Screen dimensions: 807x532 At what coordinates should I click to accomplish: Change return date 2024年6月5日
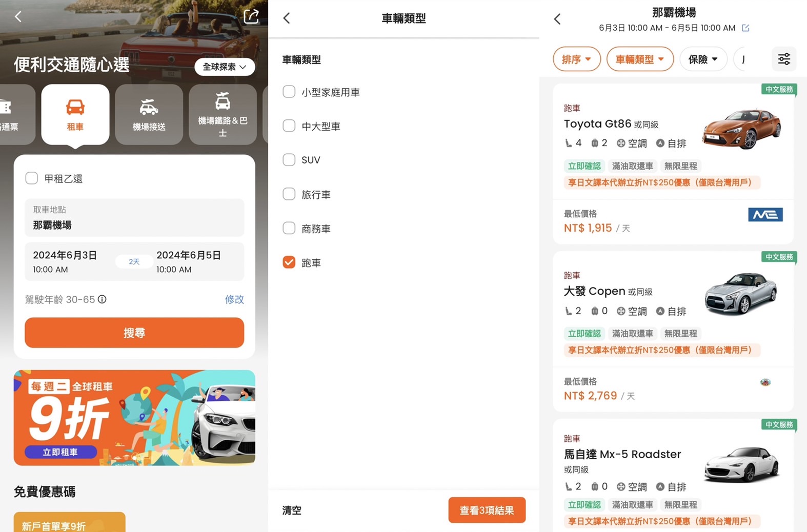(x=190, y=261)
